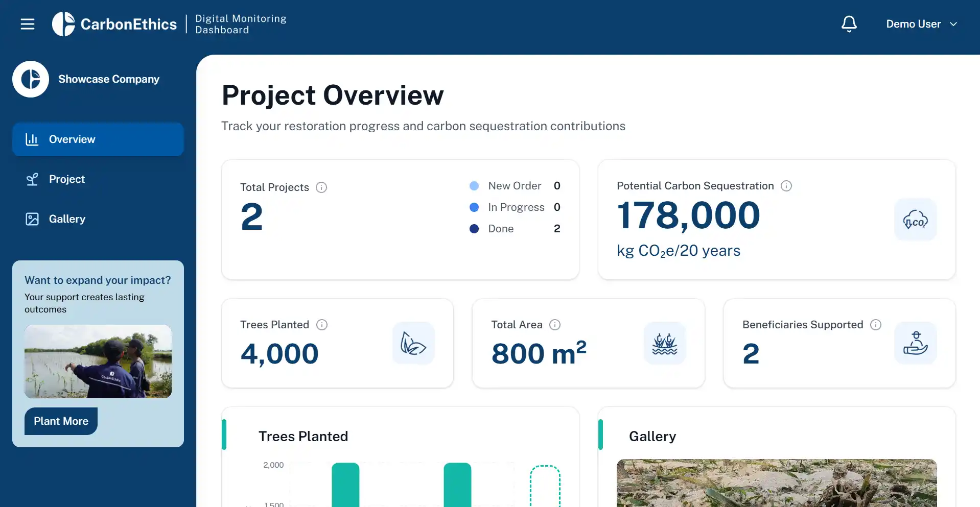
Task: Open the Gallery panel photo
Action: point(777,483)
